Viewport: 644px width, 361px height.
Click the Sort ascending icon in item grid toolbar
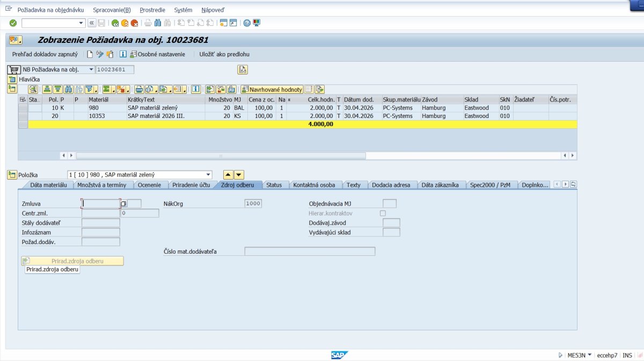click(47, 89)
